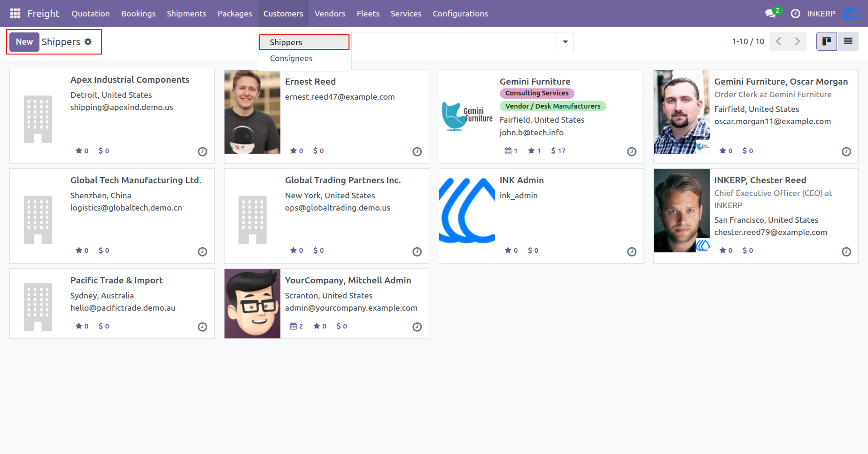Open activity clock on Global Tech Manufacturing card
This screenshot has height=454, width=868.
[202, 251]
